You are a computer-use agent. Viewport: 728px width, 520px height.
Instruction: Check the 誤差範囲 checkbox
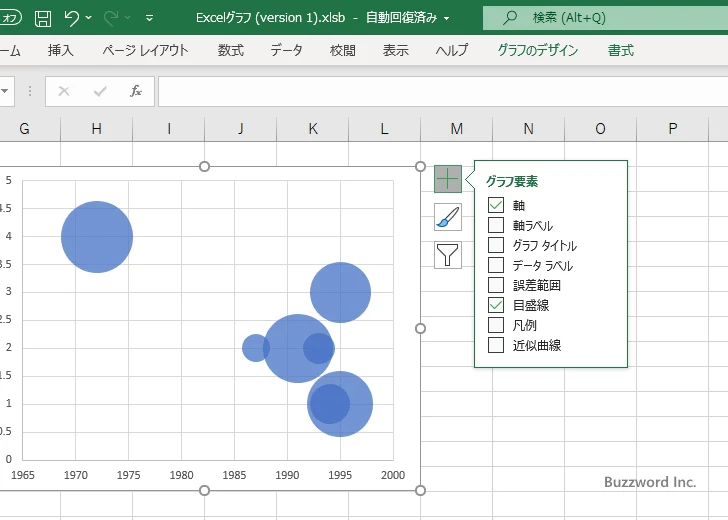[x=496, y=285]
